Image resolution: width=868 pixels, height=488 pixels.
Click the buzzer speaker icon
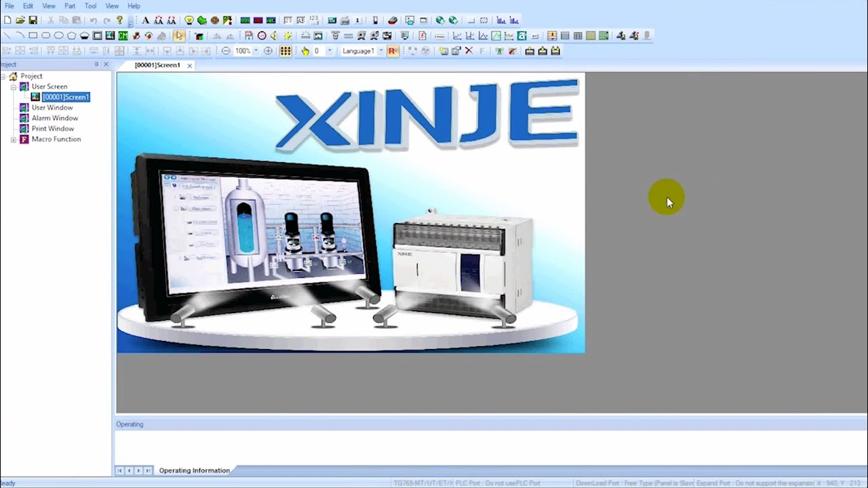pyautogui.click(x=274, y=35)
